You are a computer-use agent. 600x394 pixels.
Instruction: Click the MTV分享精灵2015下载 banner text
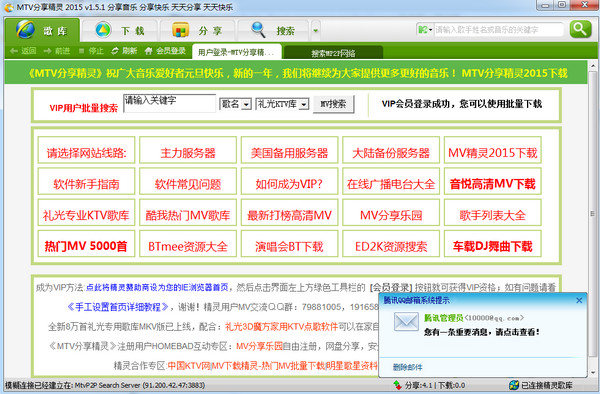[514, 73]
